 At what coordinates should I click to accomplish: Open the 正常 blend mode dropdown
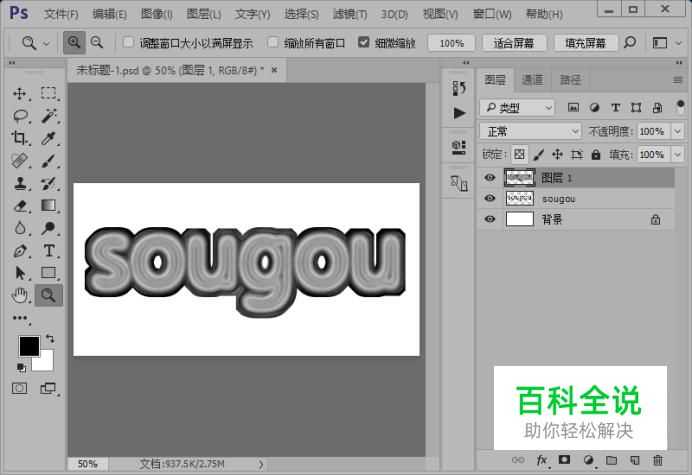pos(530,131)
